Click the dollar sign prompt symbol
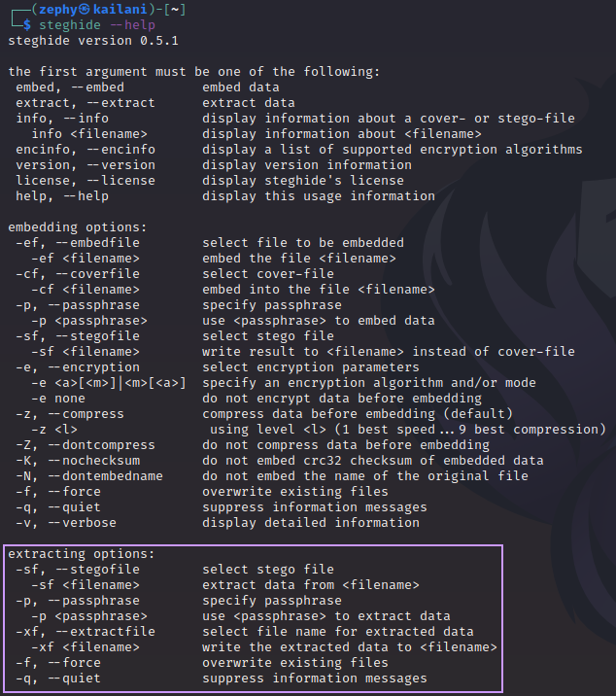This screenshot has height=696, width=616. pos(27,25)
